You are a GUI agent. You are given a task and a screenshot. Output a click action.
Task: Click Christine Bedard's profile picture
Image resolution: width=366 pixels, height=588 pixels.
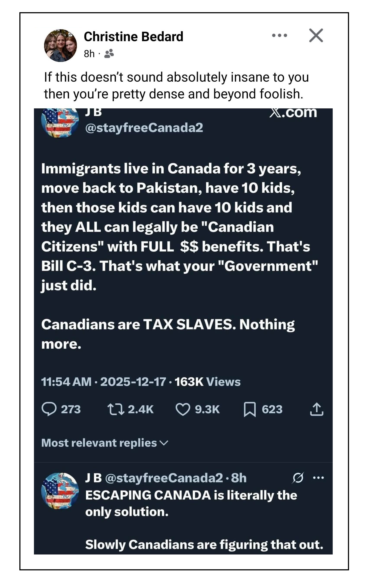click(x=60, y=45)
